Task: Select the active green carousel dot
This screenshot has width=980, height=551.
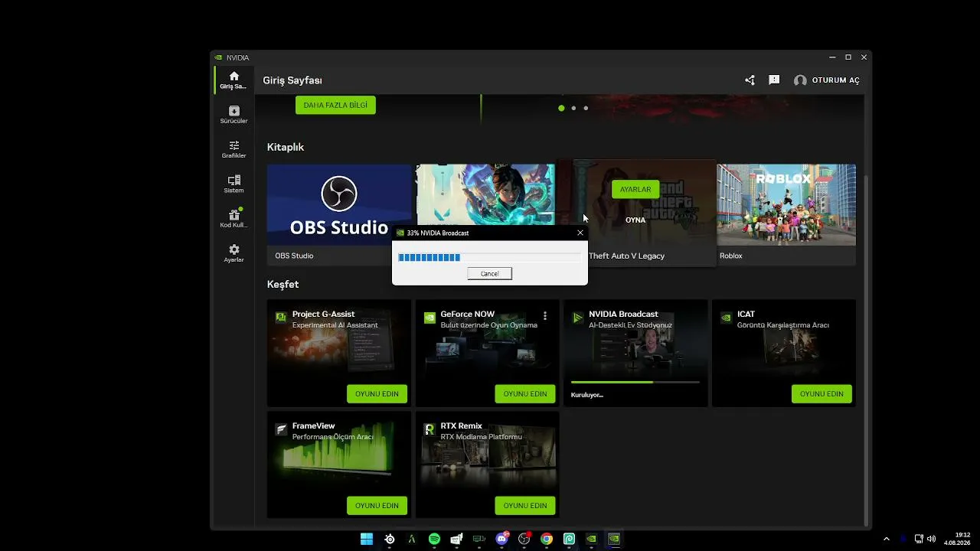Action: point(561,108)
